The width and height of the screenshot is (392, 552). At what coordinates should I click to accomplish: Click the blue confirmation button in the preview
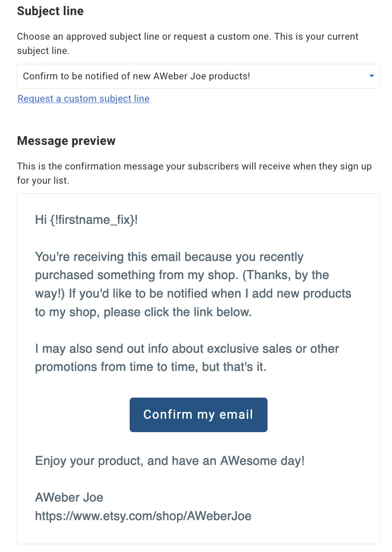[198, 414]
